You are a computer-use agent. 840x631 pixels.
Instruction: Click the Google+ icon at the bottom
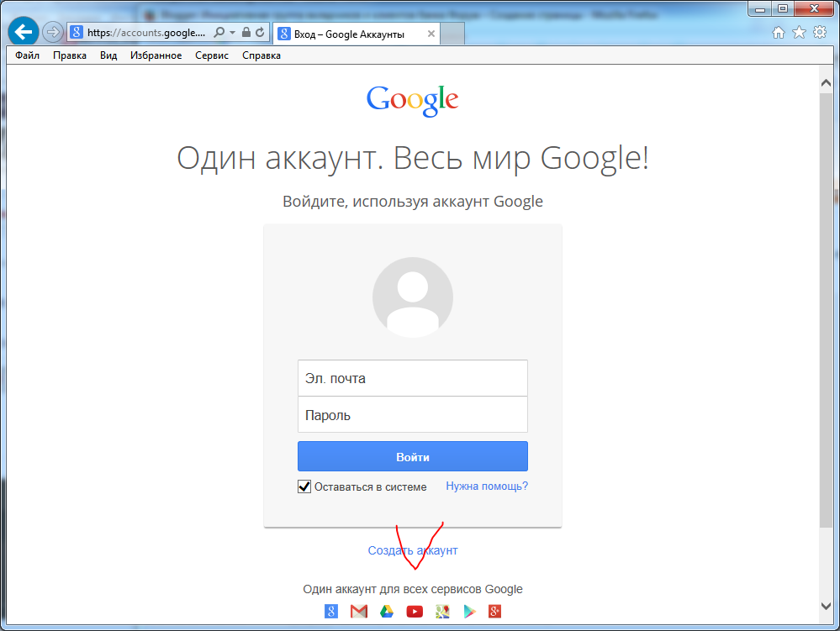point(495,611)
